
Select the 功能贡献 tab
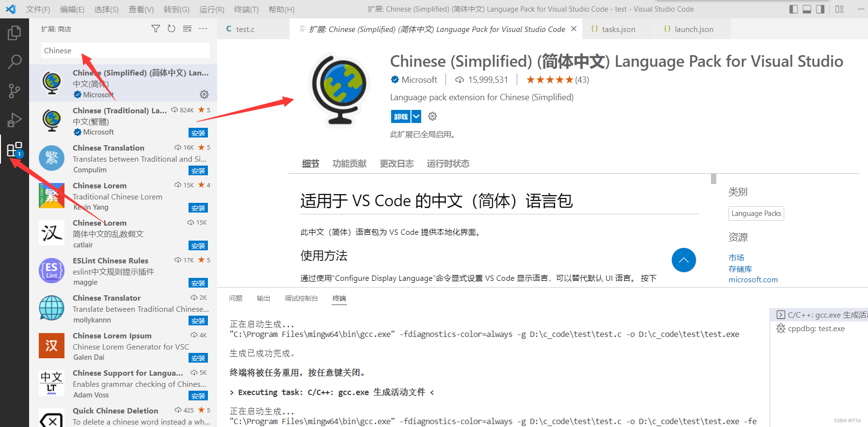point(349,164)
